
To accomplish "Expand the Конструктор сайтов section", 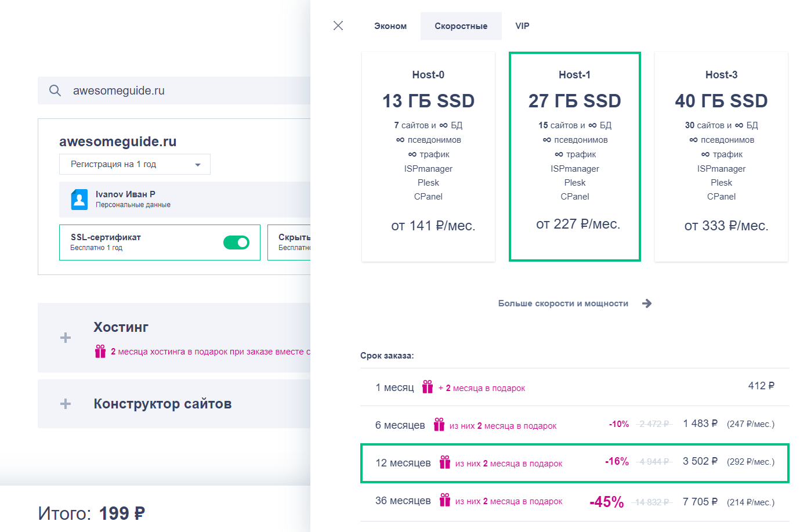I will click(x=66, y=404).
